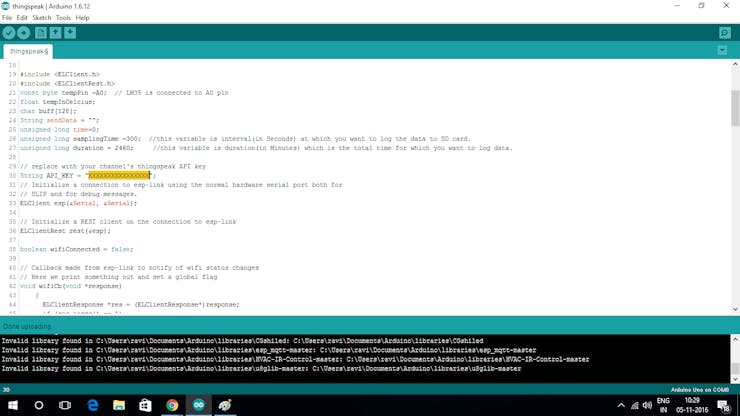This screenshot has height=416, width=740.
Task: Open the Tools menu
Action: point(63,17)
